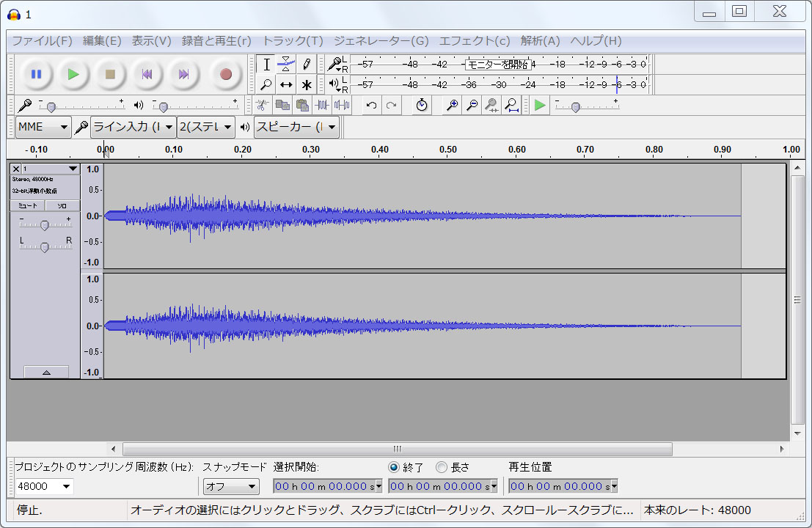812x528 pixels.
Task: Mute track 1 with ミュート button
Action: pyautogui.click(x=28, y=206)
